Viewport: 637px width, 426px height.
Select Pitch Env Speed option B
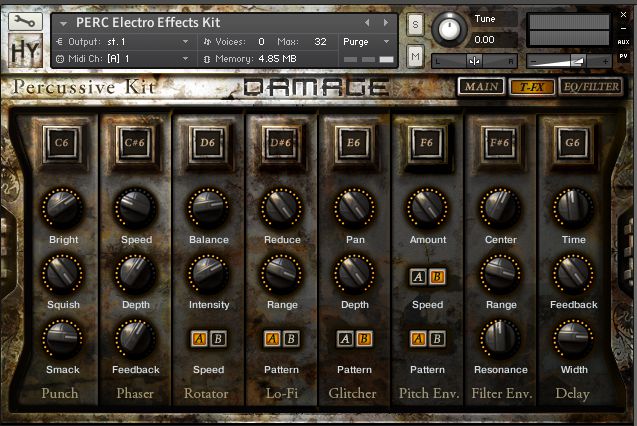437,277
